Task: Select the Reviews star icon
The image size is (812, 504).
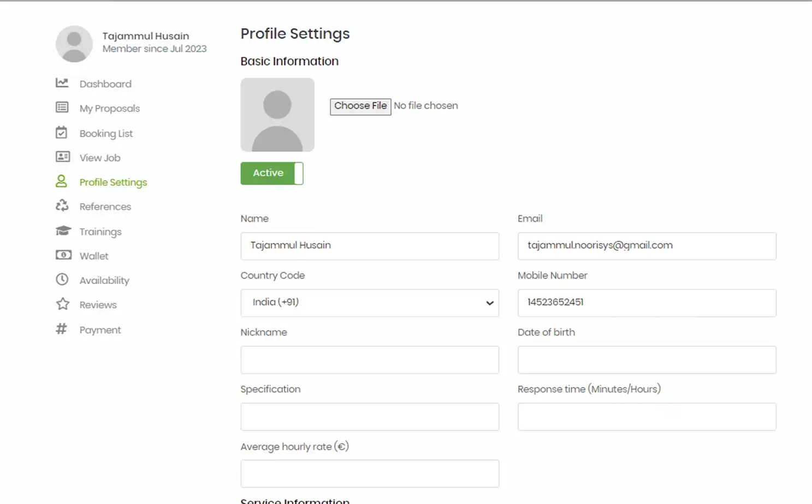Action: 62,304
